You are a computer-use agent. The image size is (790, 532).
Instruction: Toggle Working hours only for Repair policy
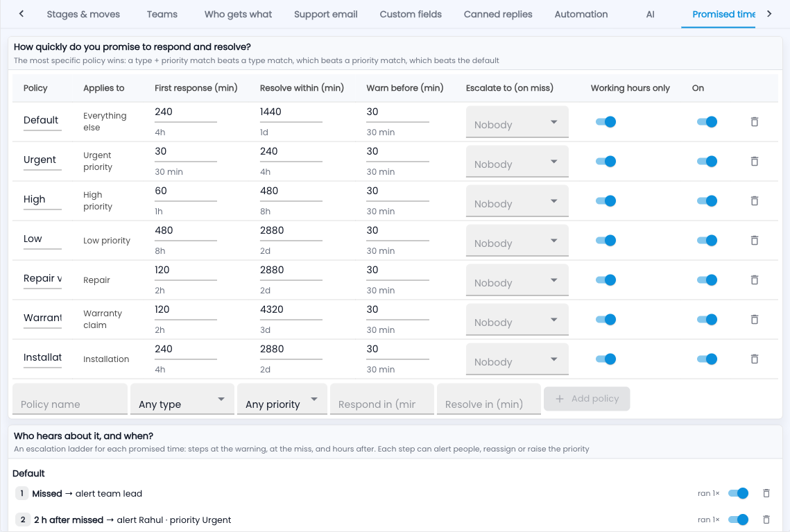point(606,280)
